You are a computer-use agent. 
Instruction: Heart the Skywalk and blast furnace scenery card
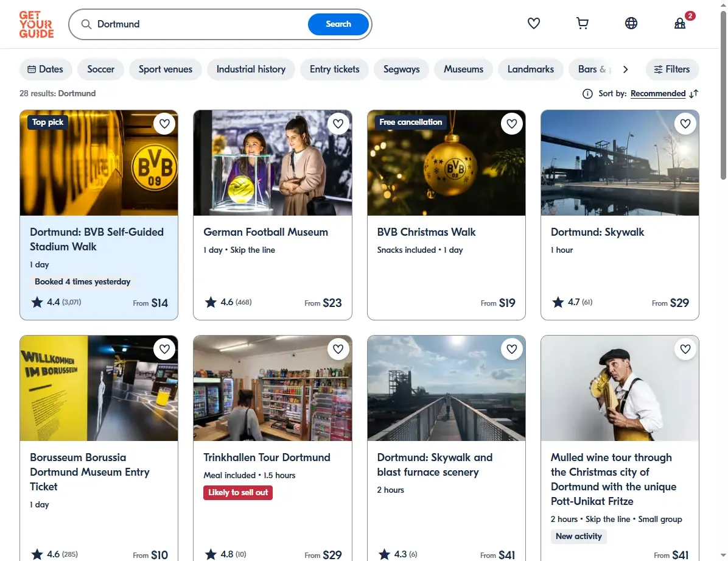coord(512,349)
